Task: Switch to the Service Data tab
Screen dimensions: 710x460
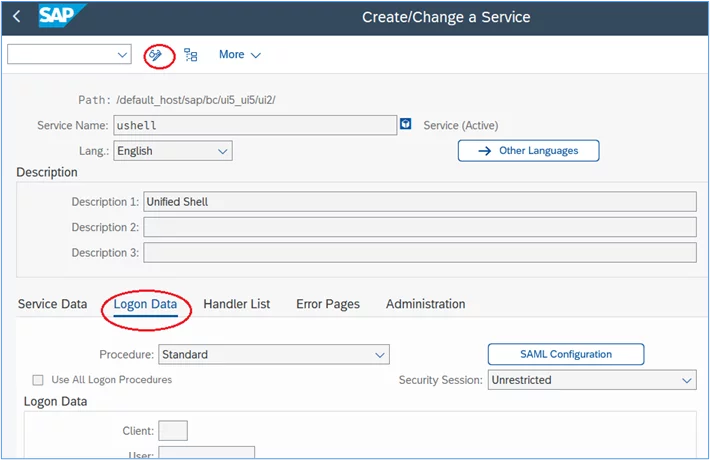Action: coord(53,304)
